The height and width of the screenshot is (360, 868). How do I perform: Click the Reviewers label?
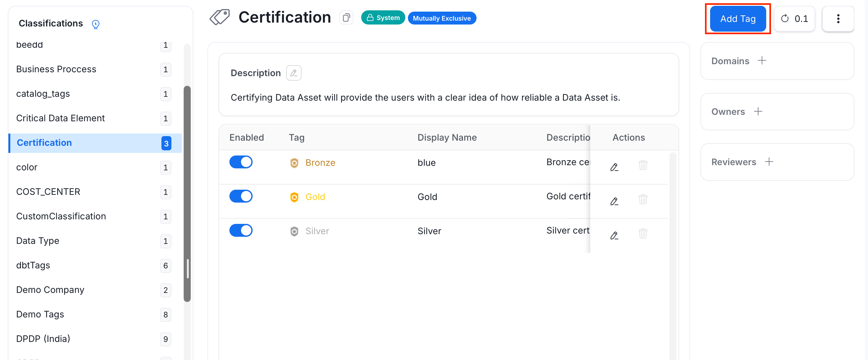coord(734,162)
